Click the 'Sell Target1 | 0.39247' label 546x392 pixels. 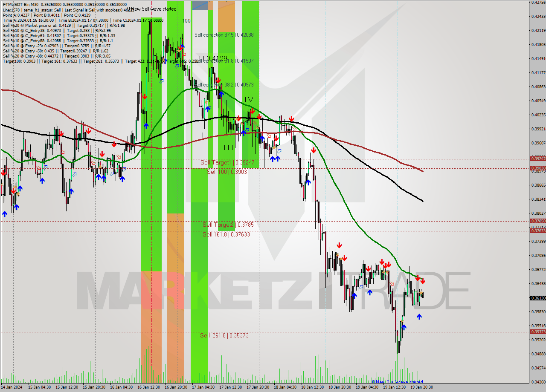[x=227, y=162]
